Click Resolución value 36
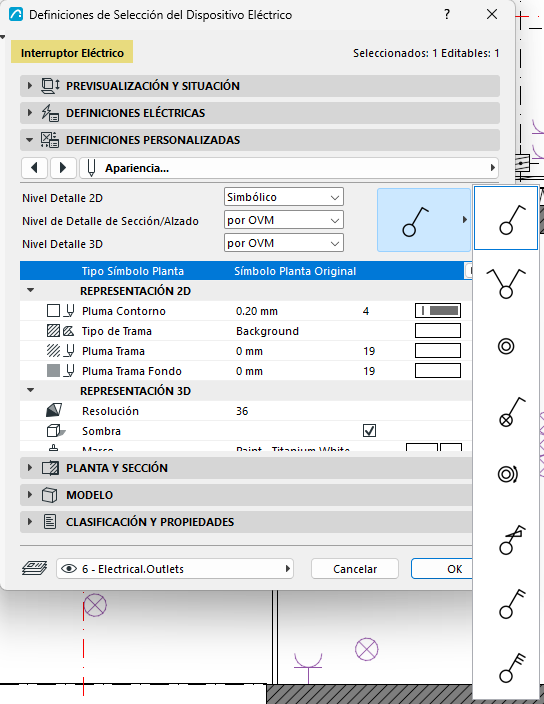This screenshot has height=704, width=544. tap(242, 411)
